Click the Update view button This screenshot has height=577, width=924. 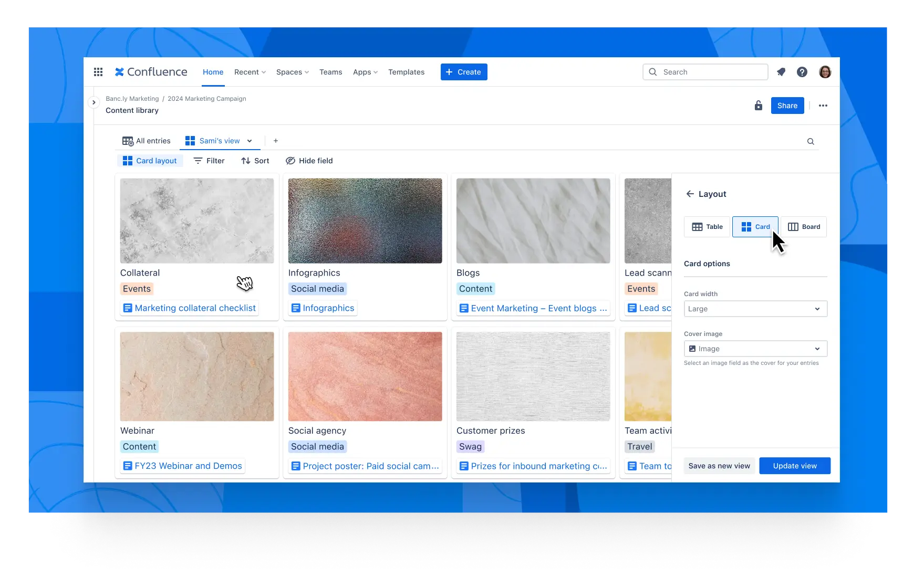pos(794,466)
